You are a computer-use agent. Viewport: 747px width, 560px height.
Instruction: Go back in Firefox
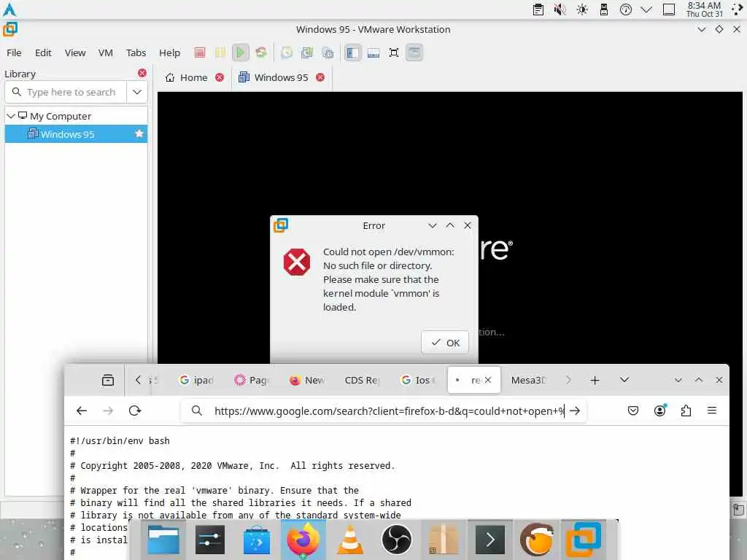click(x=82, y=411)
